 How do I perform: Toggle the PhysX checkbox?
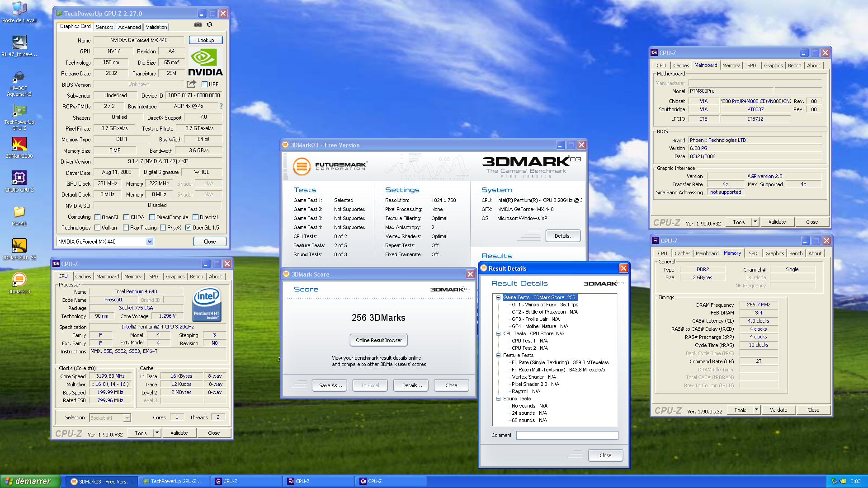pyautogui.click(x=163, y=228)
